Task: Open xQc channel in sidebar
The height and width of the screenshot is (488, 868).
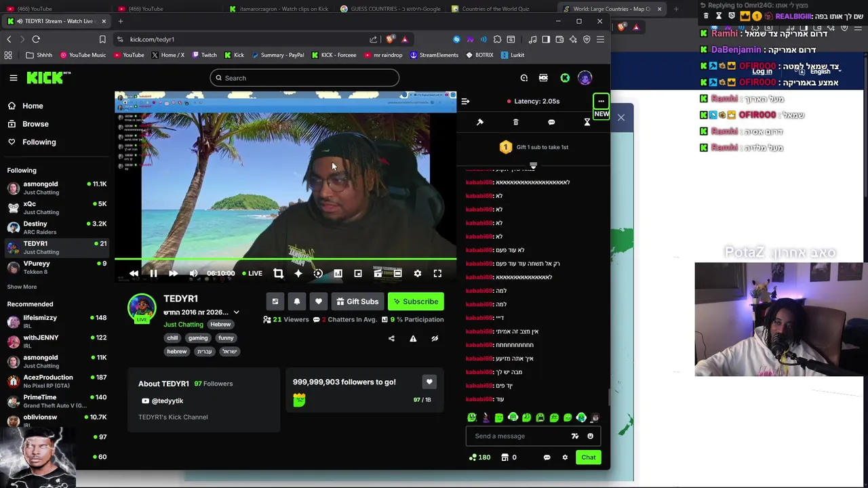Action: coord(57,207)
